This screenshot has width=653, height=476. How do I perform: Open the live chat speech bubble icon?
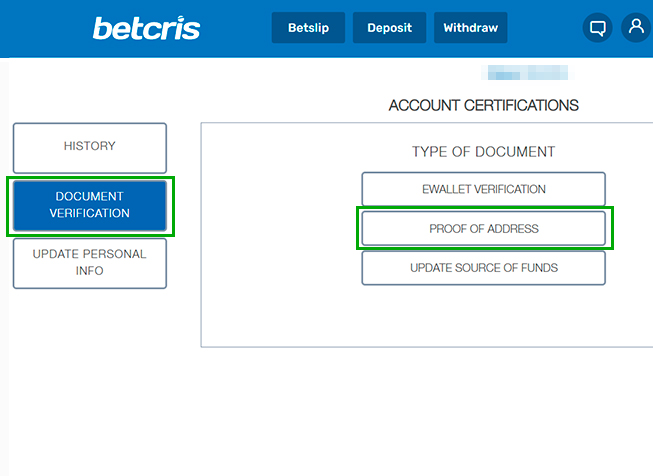pyautogui.click(x=597, y=28)
